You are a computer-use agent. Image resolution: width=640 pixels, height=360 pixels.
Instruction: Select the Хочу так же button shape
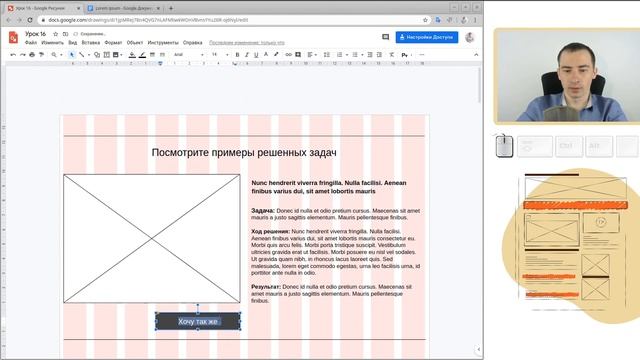pyautogui.click(x=198, y=322)
